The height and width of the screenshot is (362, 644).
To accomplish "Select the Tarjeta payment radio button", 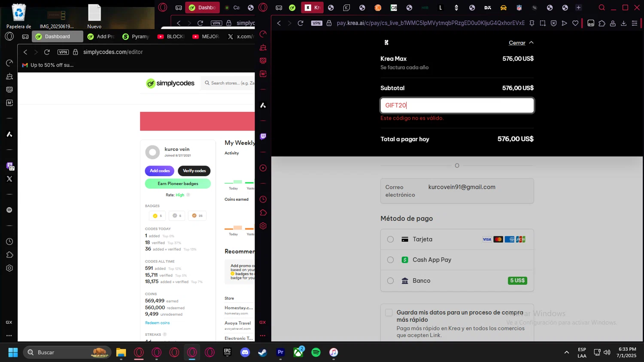I will tap(390, 239).
